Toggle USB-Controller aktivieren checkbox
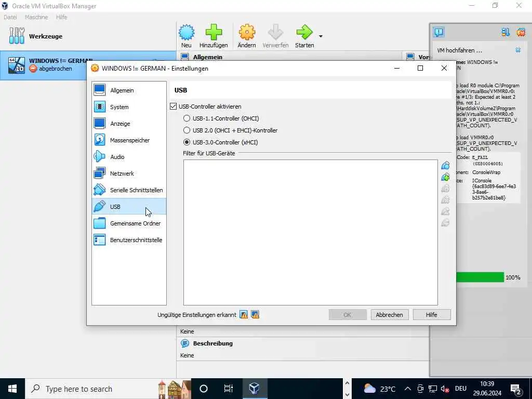Image resolution: width=532 pixels, height=399 pixels. [x=174, y=107]
